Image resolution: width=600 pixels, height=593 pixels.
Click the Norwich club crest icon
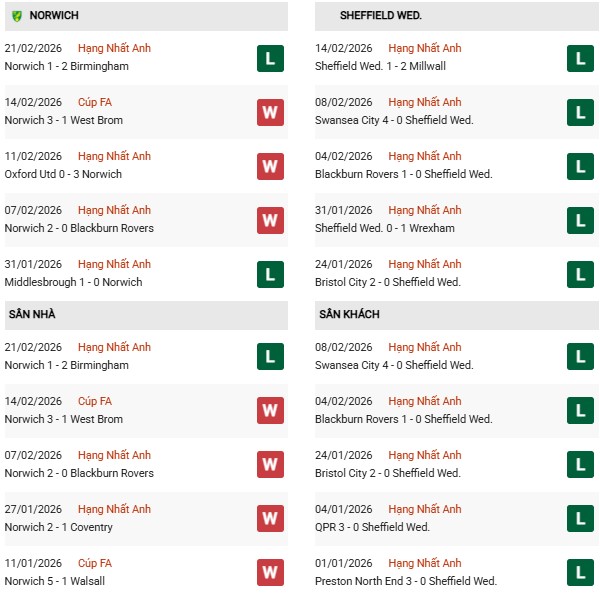pyautogui.click(x=15, y=16)
